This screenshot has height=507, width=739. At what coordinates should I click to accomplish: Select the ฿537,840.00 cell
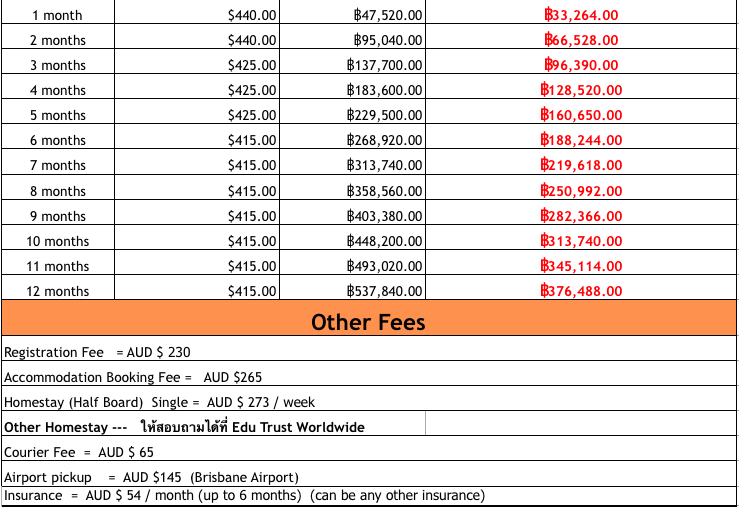[385, 291]
